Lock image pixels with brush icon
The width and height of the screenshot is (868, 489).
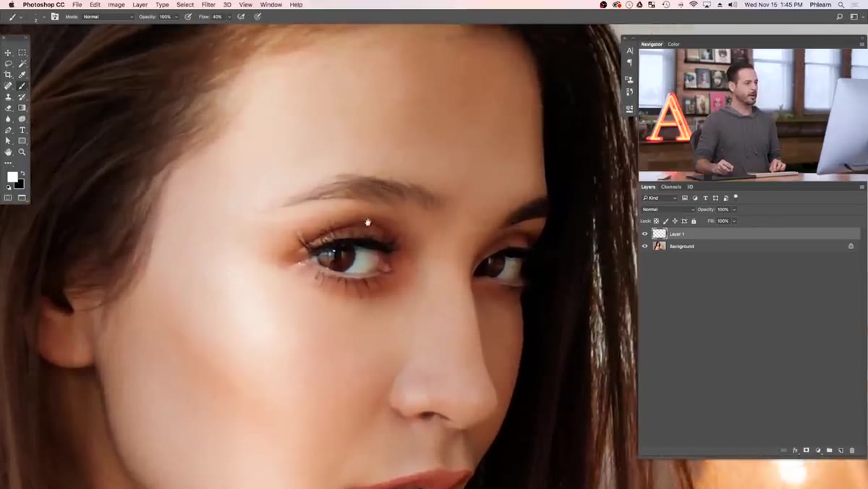coord(665,221)
